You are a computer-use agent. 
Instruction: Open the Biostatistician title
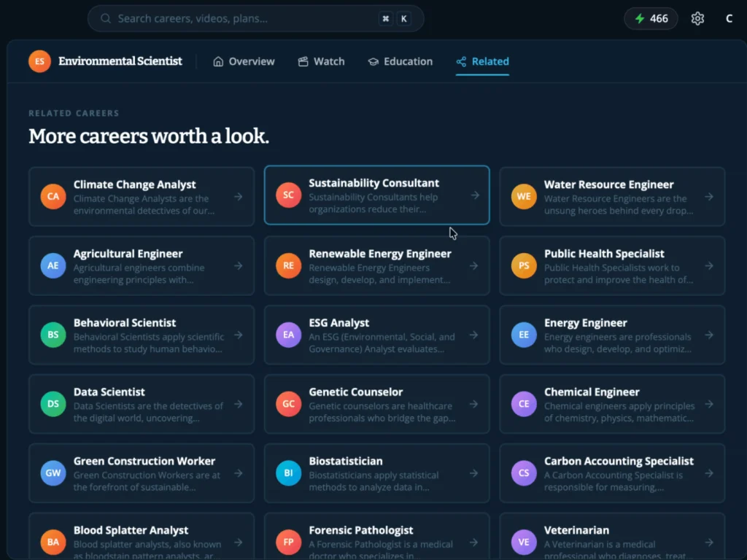[x=345, y=461]
